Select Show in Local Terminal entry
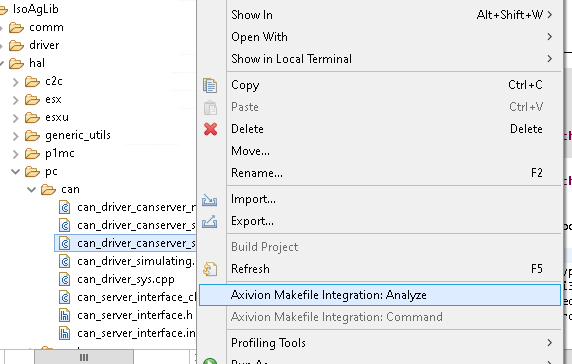The image size is (572, 364). coord(380,59)
